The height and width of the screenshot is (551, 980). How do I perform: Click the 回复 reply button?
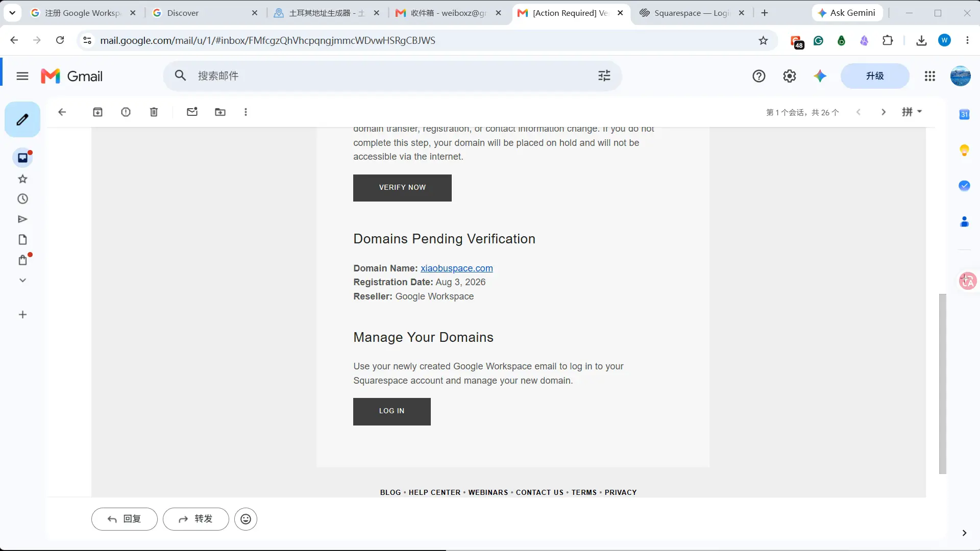click(x=125, y=519)
